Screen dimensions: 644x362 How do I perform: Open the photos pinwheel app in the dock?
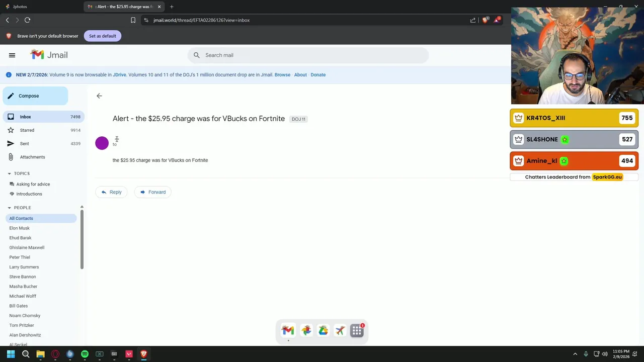306,330
